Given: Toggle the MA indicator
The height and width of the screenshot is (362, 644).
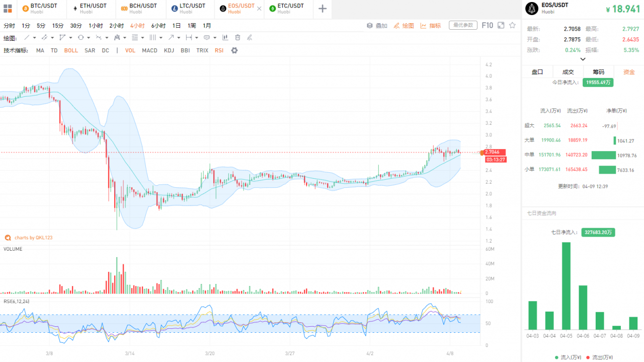Looking at the screenshot, I should tap(40, 50).
